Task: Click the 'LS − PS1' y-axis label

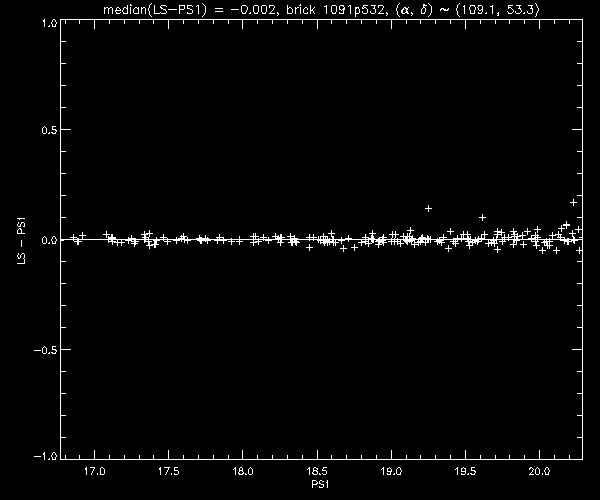Action: (22, 241)
